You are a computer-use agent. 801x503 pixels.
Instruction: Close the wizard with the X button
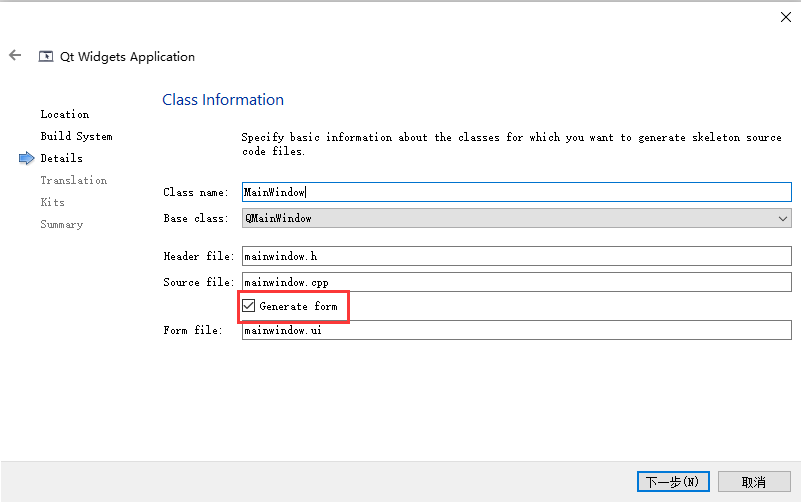[786, 17]
